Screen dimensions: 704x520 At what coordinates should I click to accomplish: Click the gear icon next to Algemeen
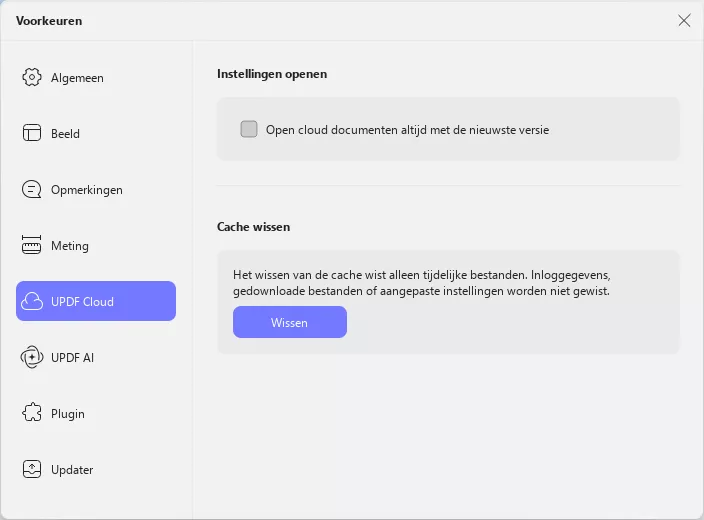[31, 77]
